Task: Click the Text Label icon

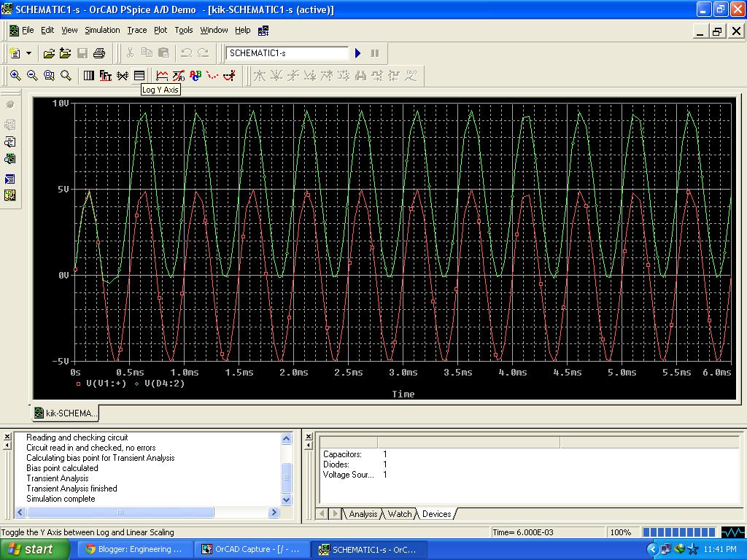Action: click(x=194, y=74)
